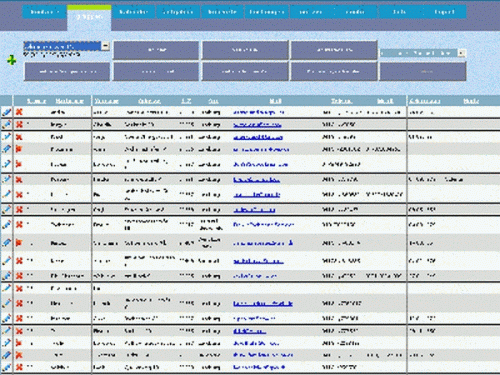500x375 pixels.
Task: Sort by the last column header on right
Action: coord(471,101)
